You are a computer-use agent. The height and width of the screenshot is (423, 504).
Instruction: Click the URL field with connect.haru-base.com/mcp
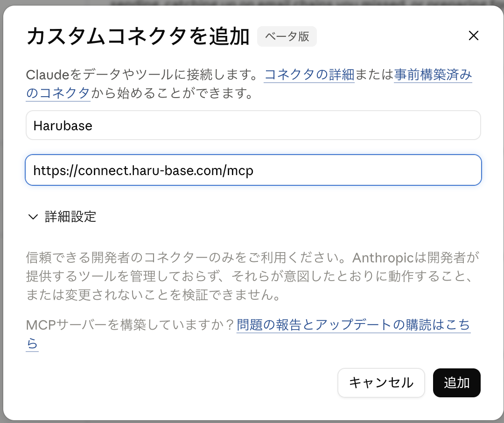(253, 170)
